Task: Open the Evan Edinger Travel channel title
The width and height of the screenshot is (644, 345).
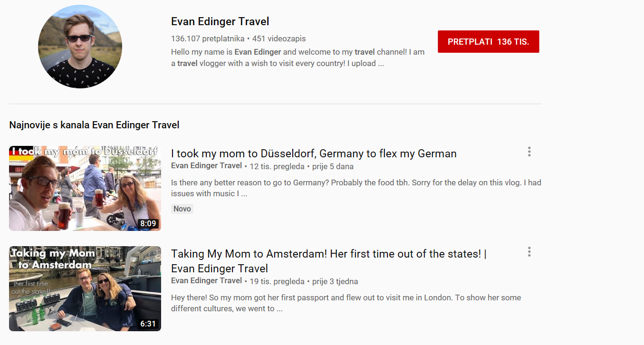Action: 220,21
